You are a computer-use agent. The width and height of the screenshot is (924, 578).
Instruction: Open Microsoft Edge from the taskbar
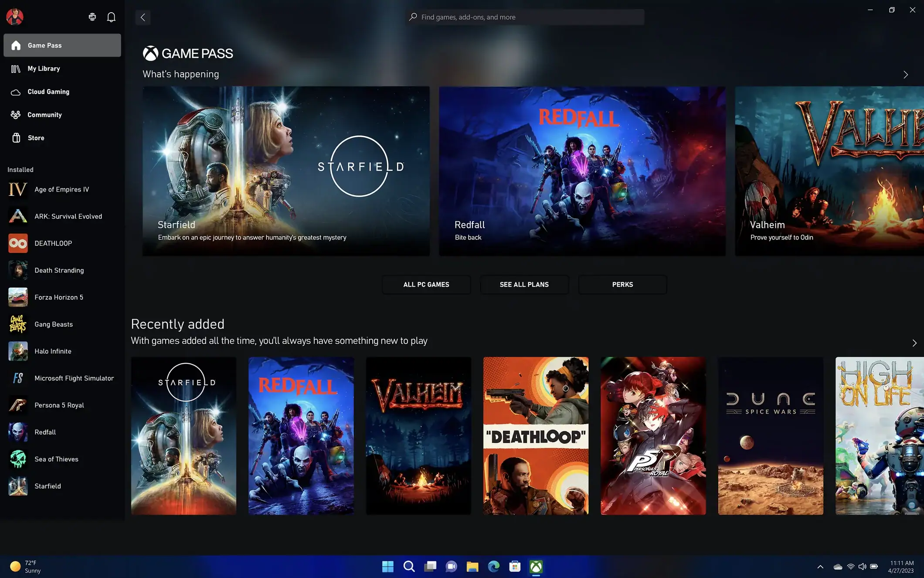(493, 566)
